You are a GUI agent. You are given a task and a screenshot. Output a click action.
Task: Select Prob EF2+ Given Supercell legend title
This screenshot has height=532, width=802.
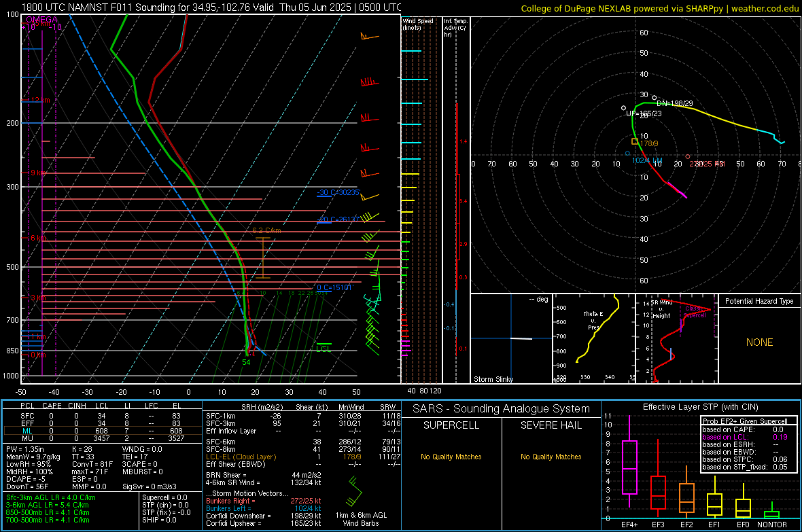coord(745,421)
